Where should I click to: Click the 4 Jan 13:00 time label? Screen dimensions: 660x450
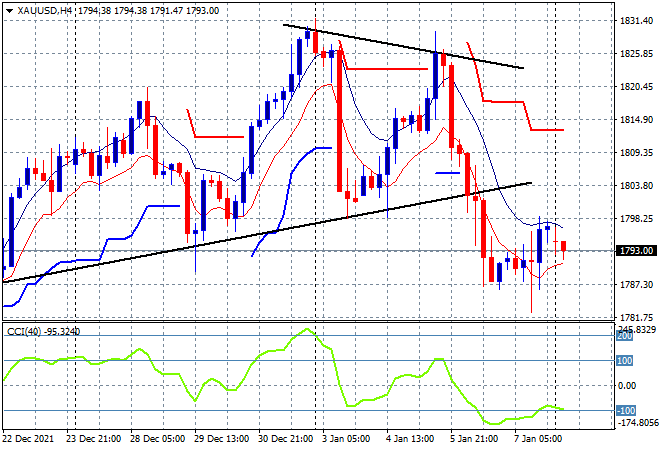pyautogui.click(x=410, y=439)
